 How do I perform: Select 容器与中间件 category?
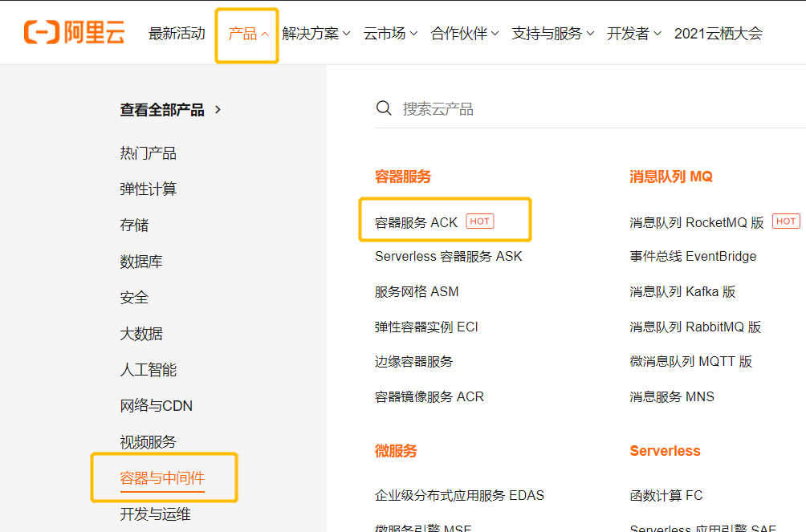click(162, 478)
